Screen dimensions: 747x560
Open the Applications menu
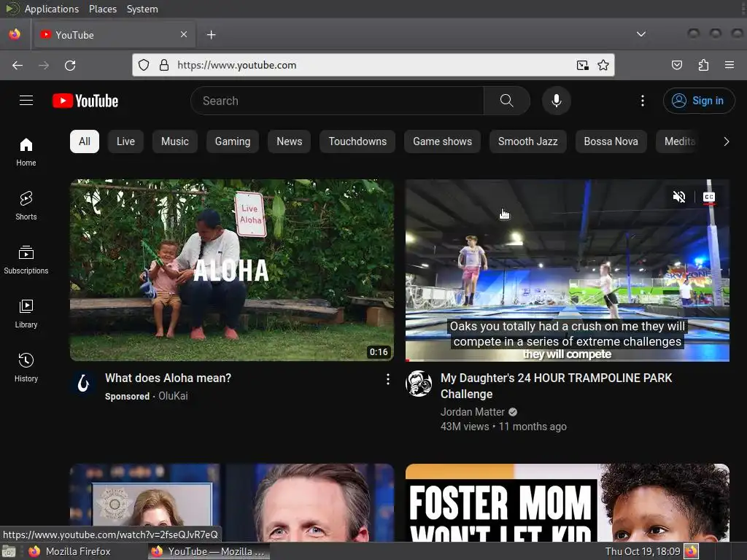click(52, 9)
